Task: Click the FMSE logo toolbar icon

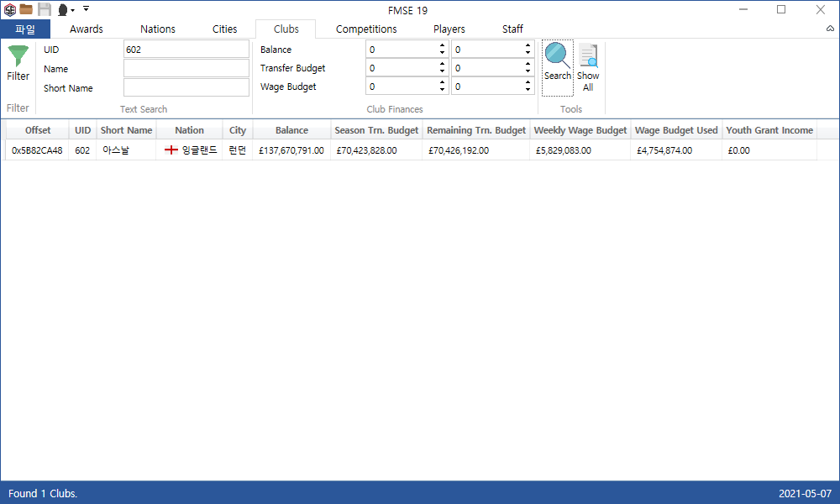Action: 9,8
